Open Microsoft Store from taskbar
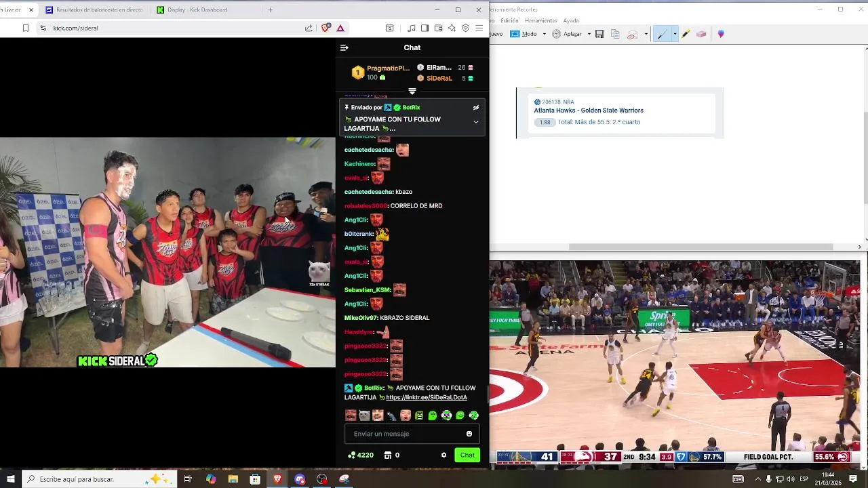868x488 pixels. 255,479
